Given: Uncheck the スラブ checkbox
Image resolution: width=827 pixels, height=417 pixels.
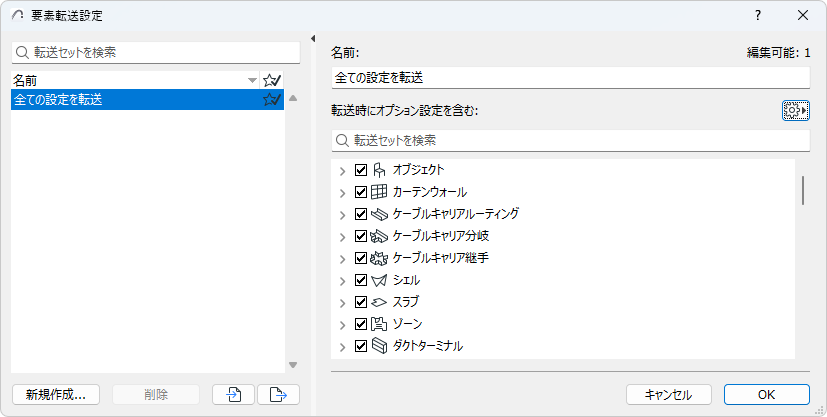Looking at the screenshot, I should [361, 302].
